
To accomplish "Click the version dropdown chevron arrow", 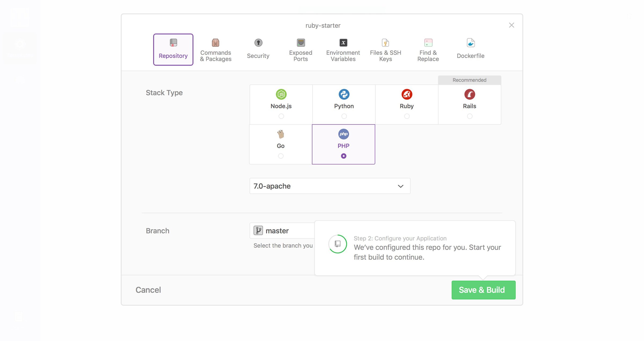I will coord(401,186).
